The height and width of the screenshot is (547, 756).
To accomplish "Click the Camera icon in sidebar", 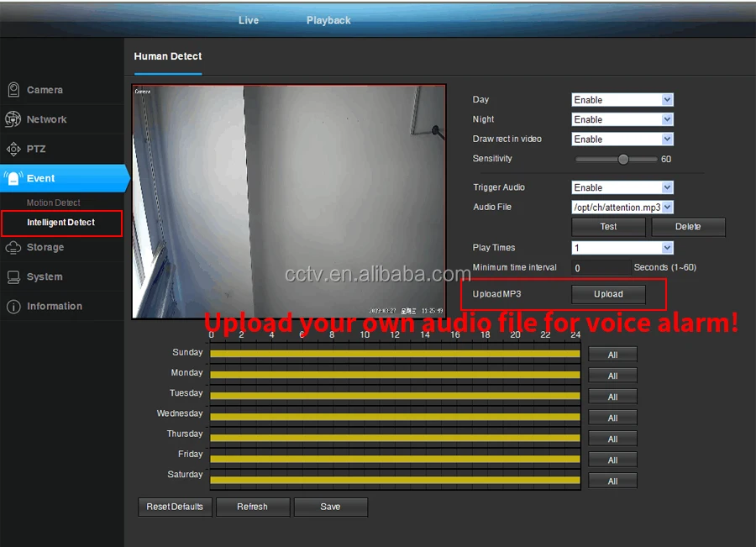I will (x=13, y=90).
